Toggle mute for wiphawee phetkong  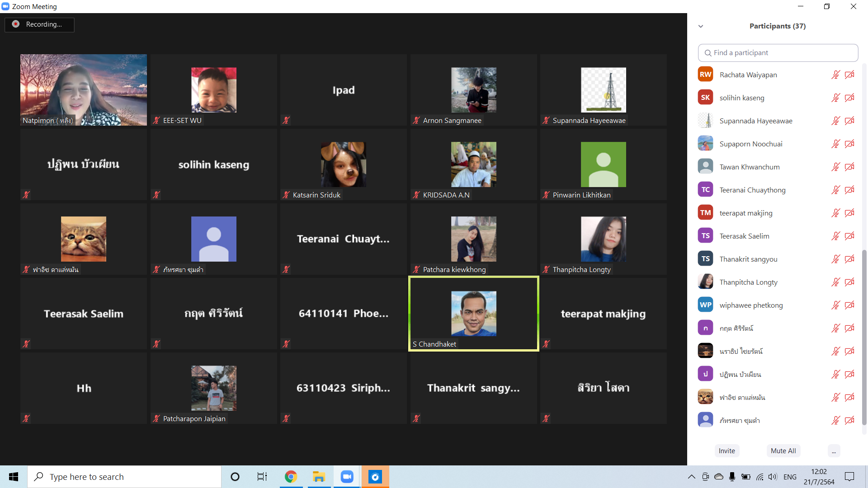point(835,305)
